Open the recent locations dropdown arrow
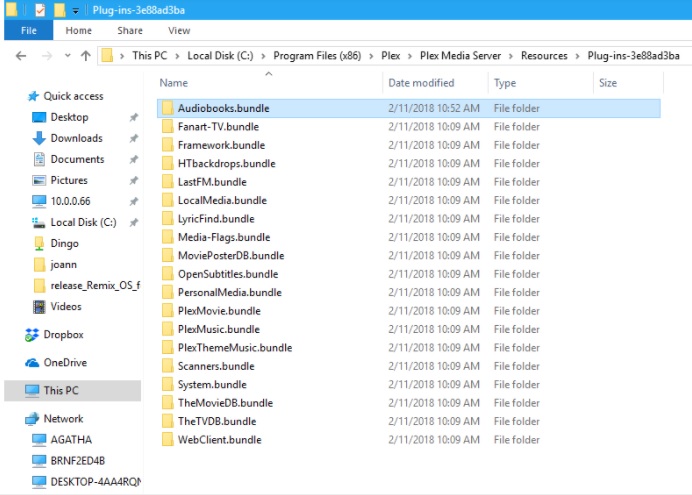This screenshot has width=692, height=495. pyautogui.click(x=68, y=56)
